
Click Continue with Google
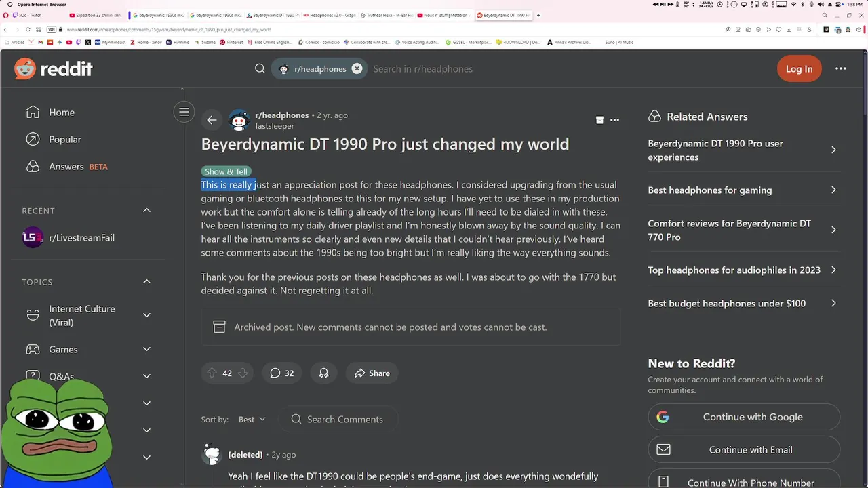pos(744,417)
